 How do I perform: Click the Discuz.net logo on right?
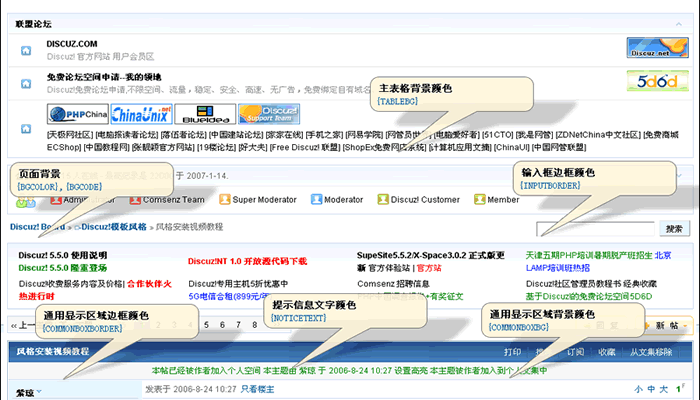pyautogui.click(x=654, y=48)
